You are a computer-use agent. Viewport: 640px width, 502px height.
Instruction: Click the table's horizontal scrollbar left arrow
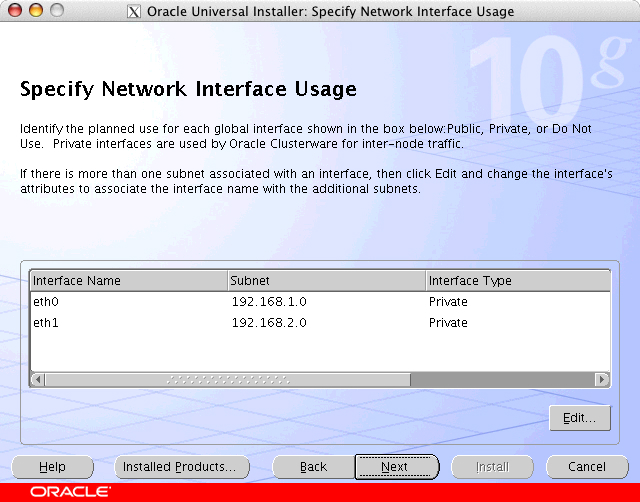click(x=38, y=380)
